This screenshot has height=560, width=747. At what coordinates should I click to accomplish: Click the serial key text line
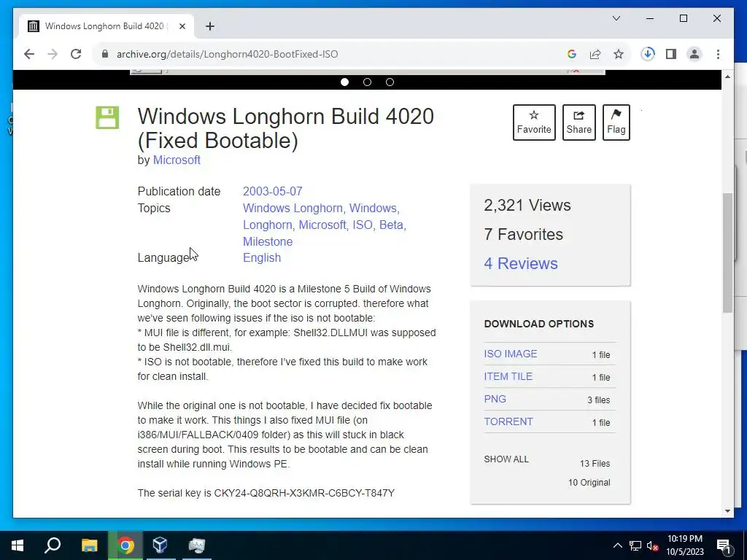266,493
